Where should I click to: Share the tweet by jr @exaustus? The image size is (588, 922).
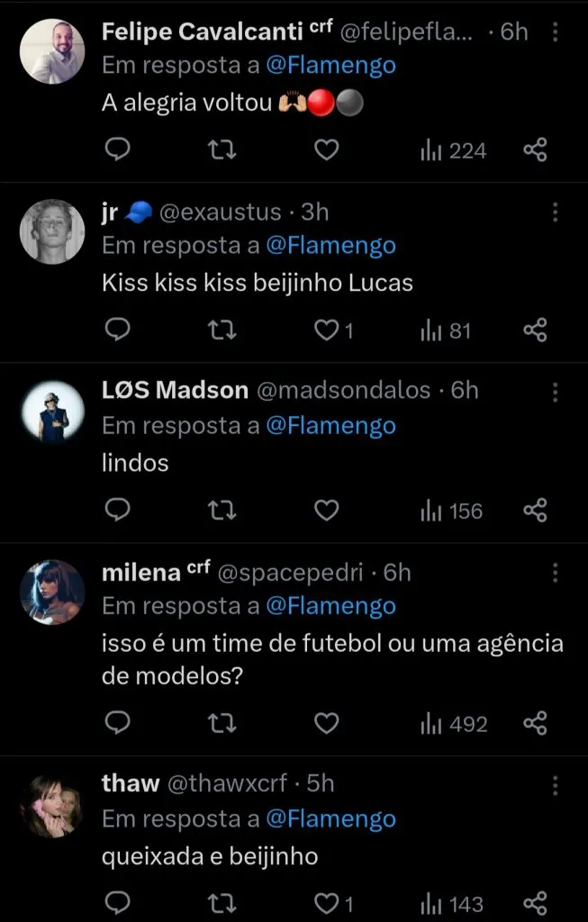pyautogui.click(x=535, y=330)
